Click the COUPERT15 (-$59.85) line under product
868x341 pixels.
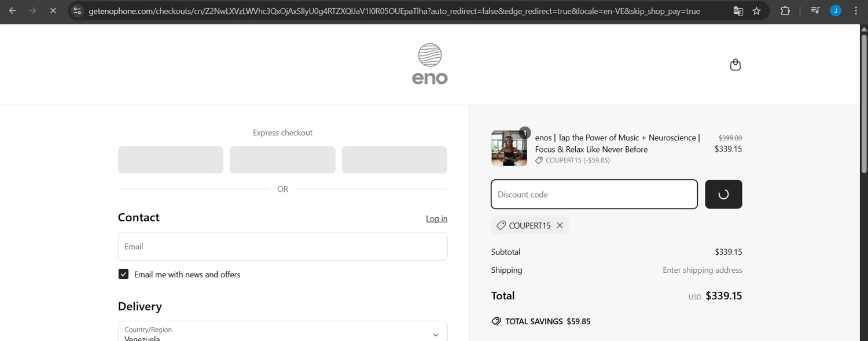coord(572,161)
